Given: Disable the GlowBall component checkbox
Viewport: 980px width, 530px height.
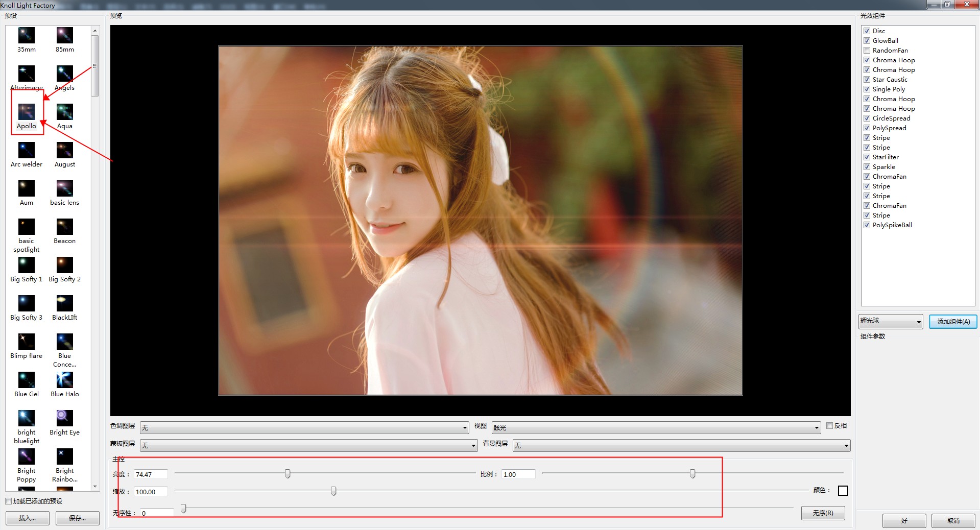Looking at the screenshot, I should [x=867, y=41].
